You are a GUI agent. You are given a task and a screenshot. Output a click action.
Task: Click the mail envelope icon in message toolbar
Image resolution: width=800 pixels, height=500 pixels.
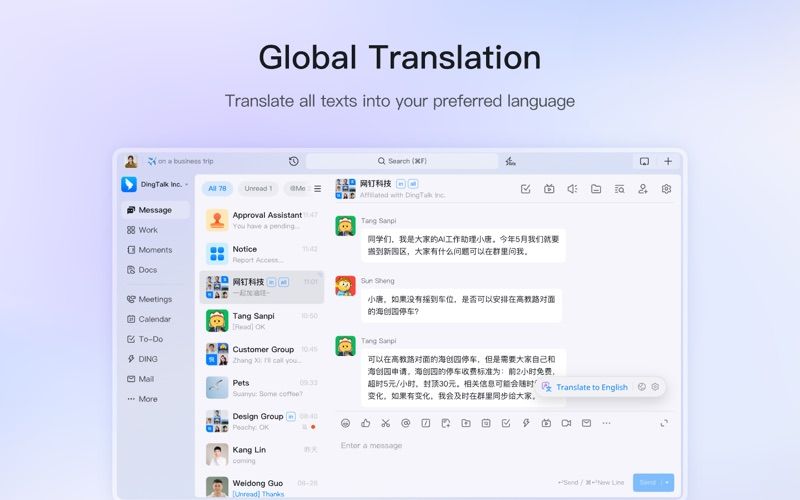[x=586, y=423]
